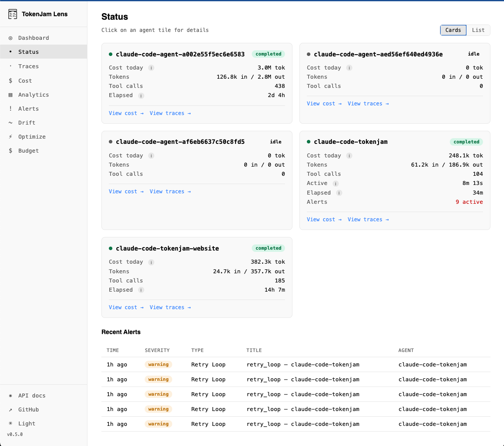This screenshot has width=504, height=446.
Task: Click the red 9 active alerts value
Action: click(469, 202)
